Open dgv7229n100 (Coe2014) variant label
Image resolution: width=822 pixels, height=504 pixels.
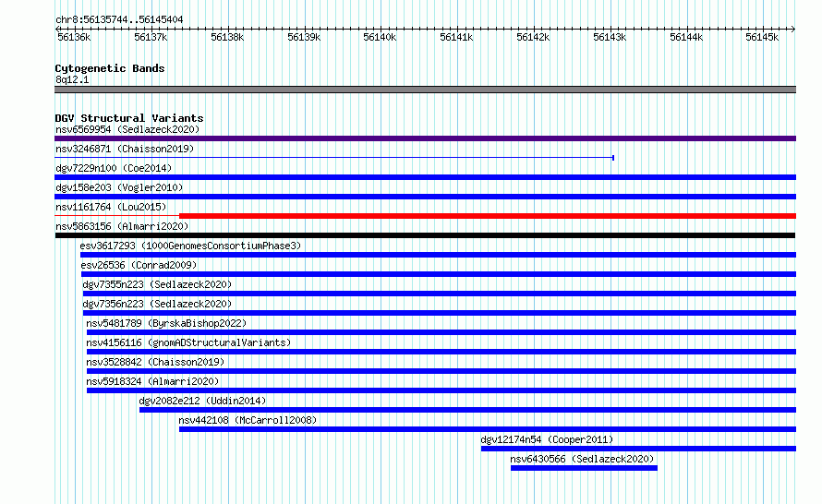[x=114, y=168]
